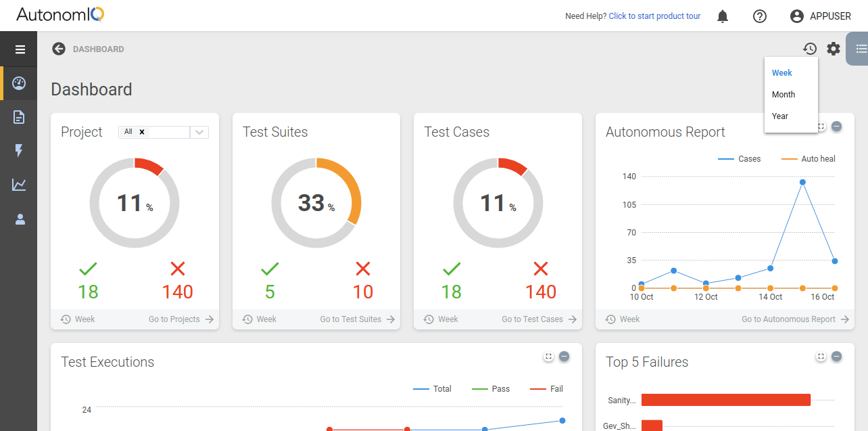Open the dashboard settings gear
Viewport: 868px width, 431px height.
pos(834,49)
